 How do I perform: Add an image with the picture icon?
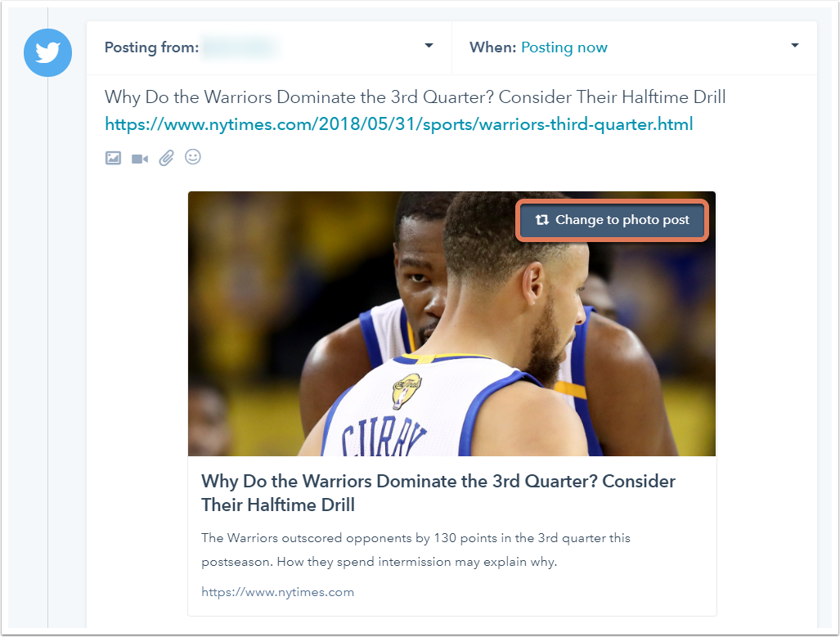(x=113, y=158)
